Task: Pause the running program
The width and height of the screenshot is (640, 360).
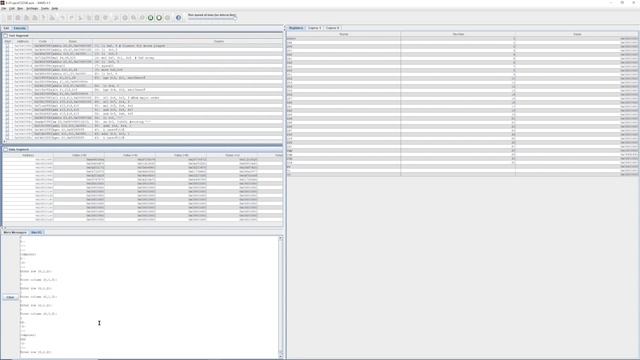Action: coord(151,18)
